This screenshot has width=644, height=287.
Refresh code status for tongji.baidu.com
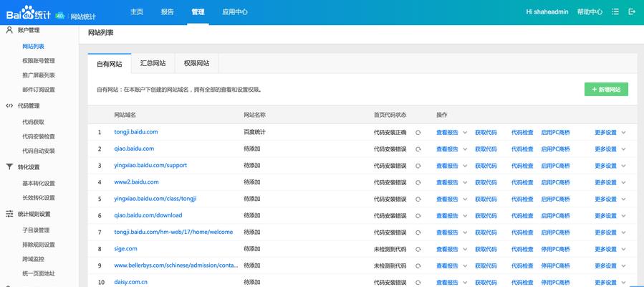coord(418,133)
